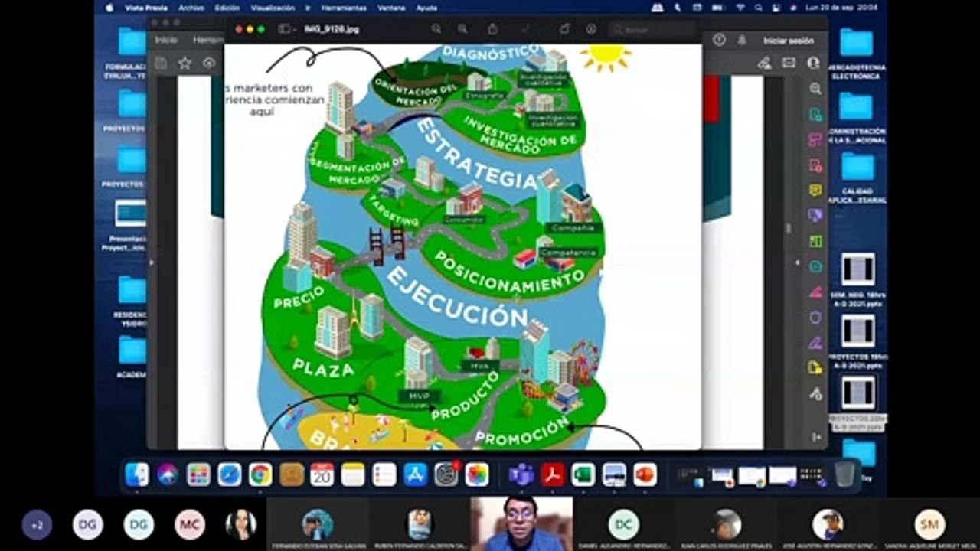Open the notifications bell in Acrobat
Screen dimensions: 980x551
click(x=741, y=40)
